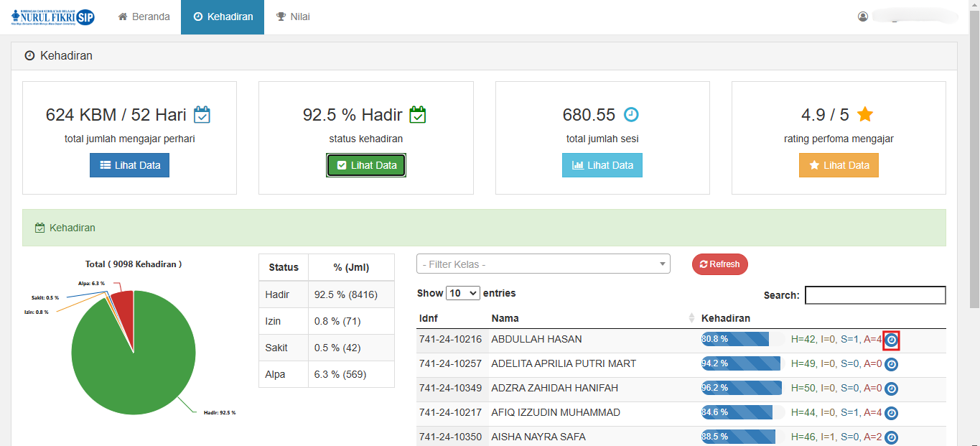Click Lihat Data under total jumlah sesi

point(602,165)
